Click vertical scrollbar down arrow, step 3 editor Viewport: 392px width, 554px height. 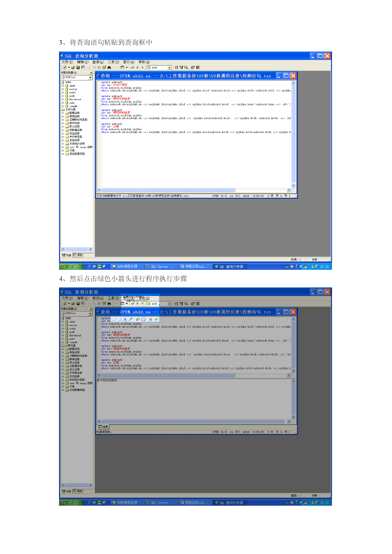[x=293, y=186]
